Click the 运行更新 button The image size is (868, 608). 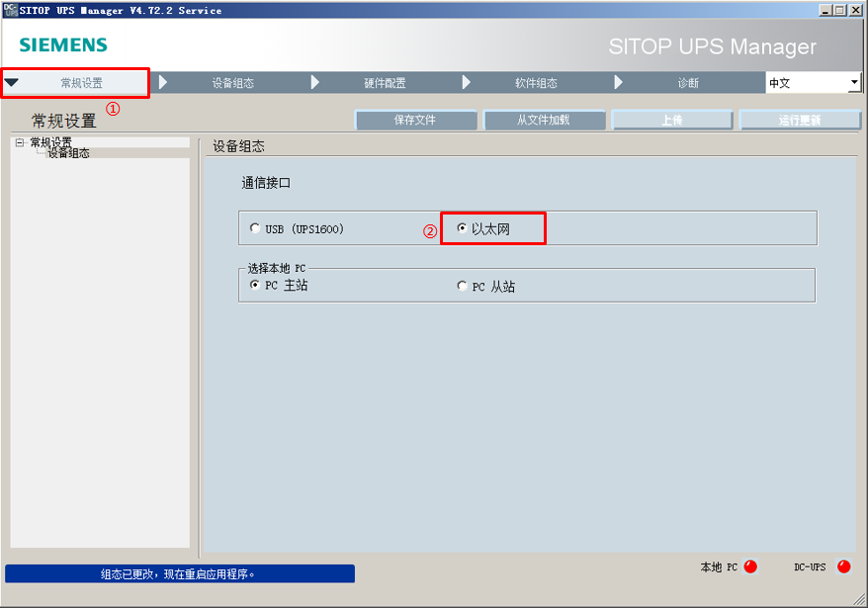800,120
